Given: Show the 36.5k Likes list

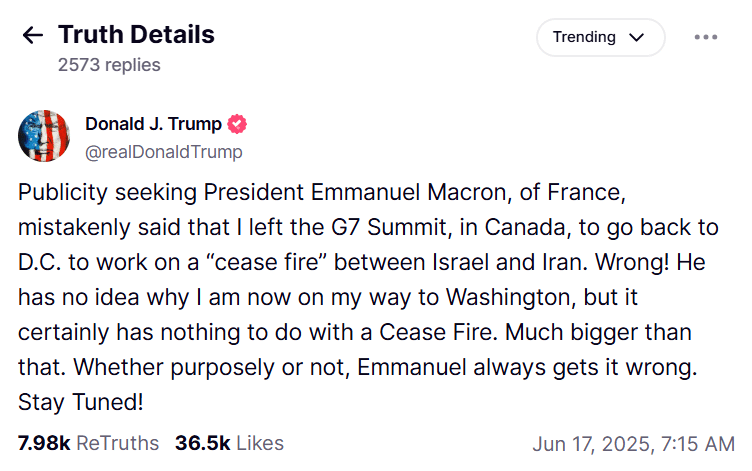Looking at the screenshot, I should click(229, 443).
